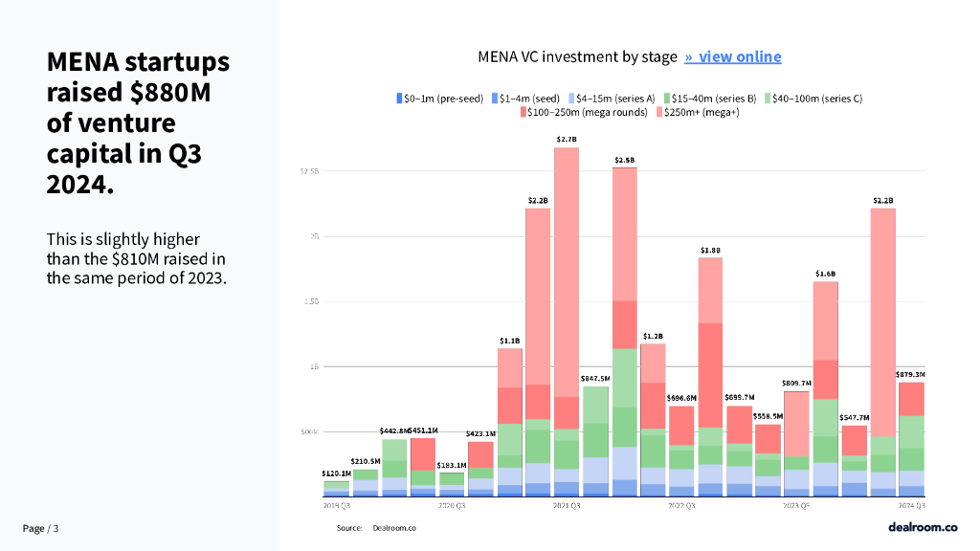This screenshot has width=980, height=551.
Task: Click the 2021 Q3 axis label
Action: click(568, 505)
